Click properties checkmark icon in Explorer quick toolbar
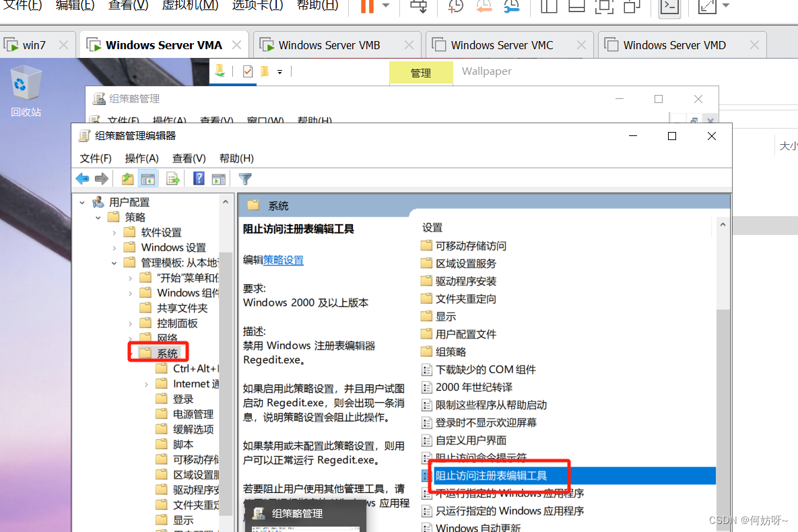Image resolution: width=798 pixels, height=532 pixels. tap(248, 71)
